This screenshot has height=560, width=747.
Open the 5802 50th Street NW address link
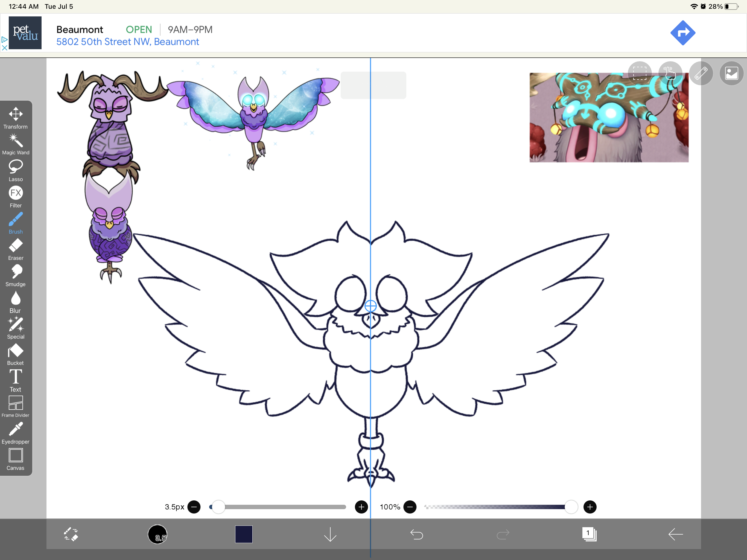click(128, 42)
